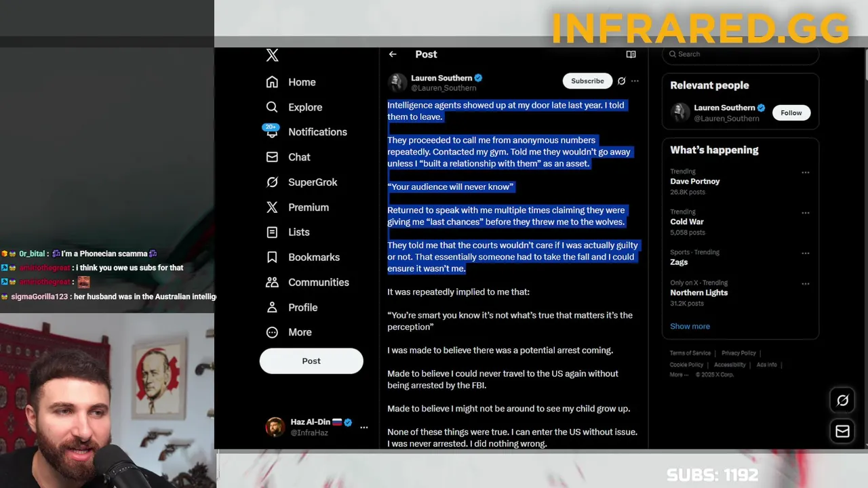Click Lauren Southern name on post
The image size is (868, 488).
pos(441,78)
